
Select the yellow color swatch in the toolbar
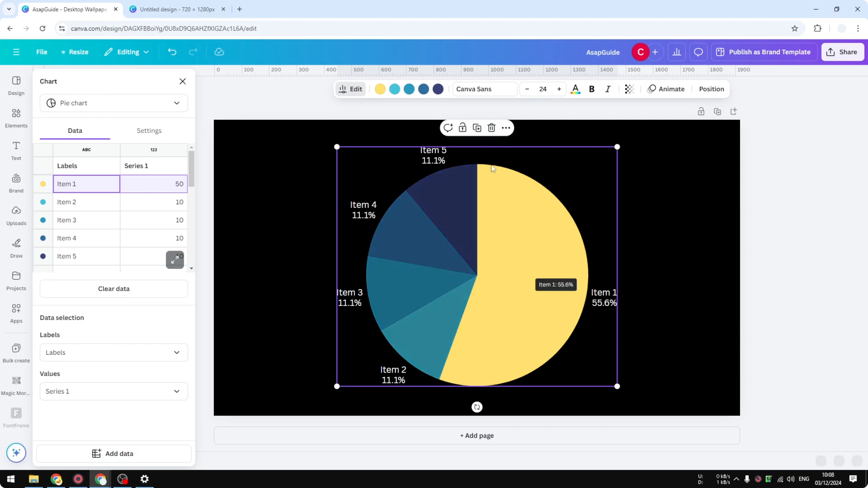tap(380, 89)
